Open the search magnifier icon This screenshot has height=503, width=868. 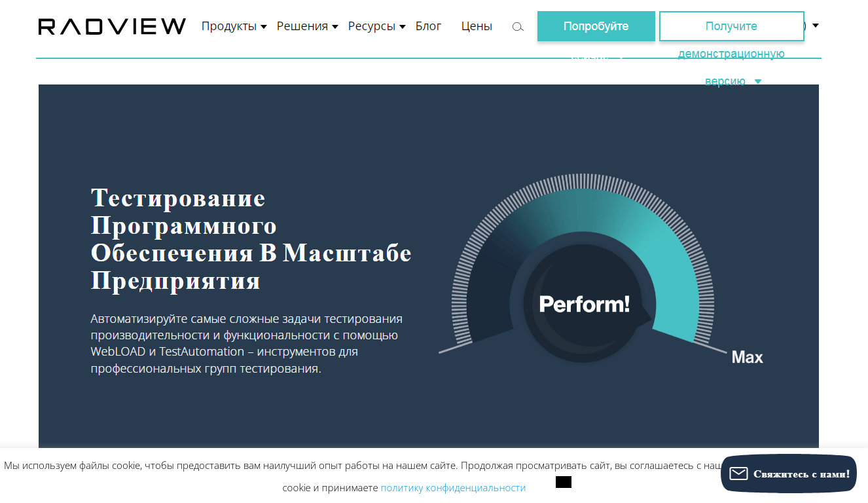pyautogui.click(x=518, y=27)
